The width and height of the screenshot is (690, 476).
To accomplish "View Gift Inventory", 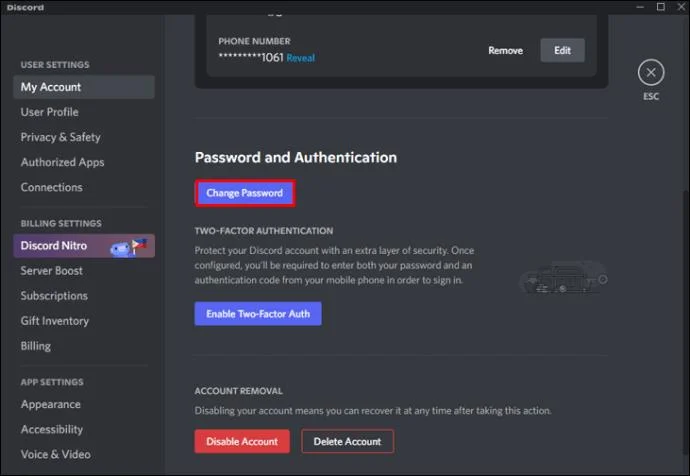I will (84, 321).
